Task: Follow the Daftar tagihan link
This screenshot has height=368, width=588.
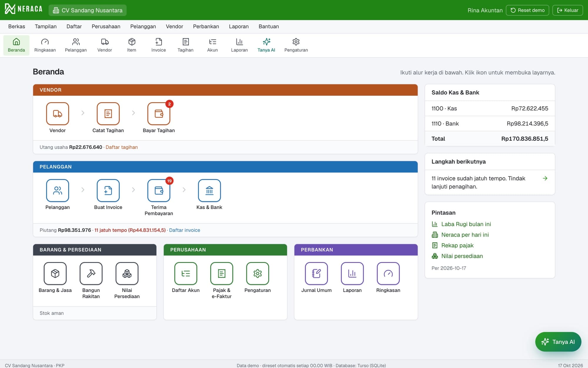Action: (121, 147)
